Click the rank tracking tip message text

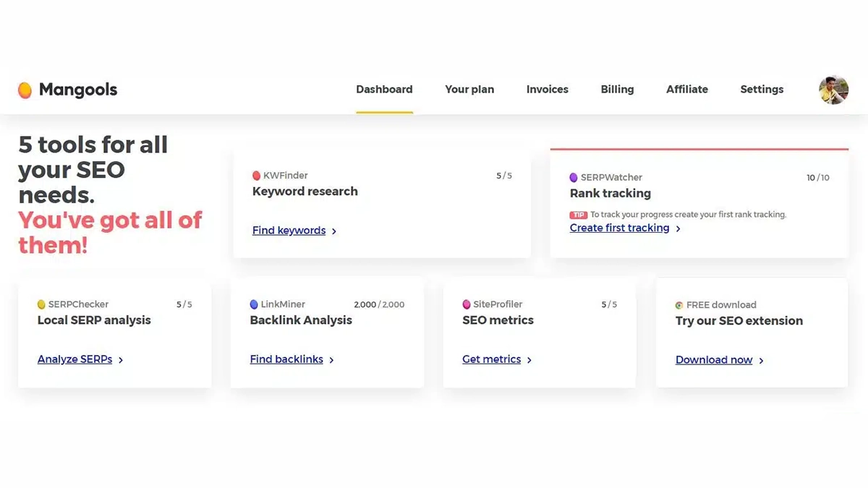pyautogui.click(x=688, y=215)
